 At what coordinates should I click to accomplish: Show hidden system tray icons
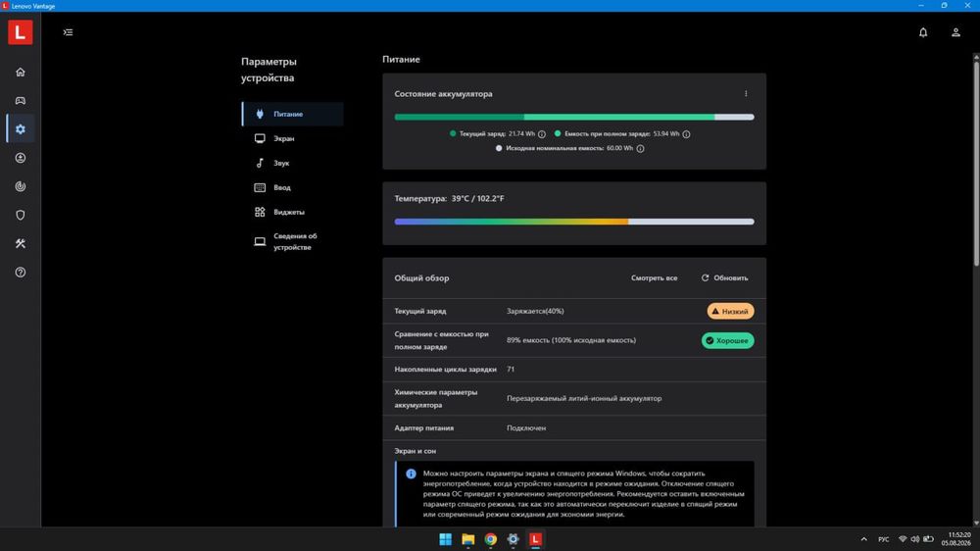tap(863, 539)
